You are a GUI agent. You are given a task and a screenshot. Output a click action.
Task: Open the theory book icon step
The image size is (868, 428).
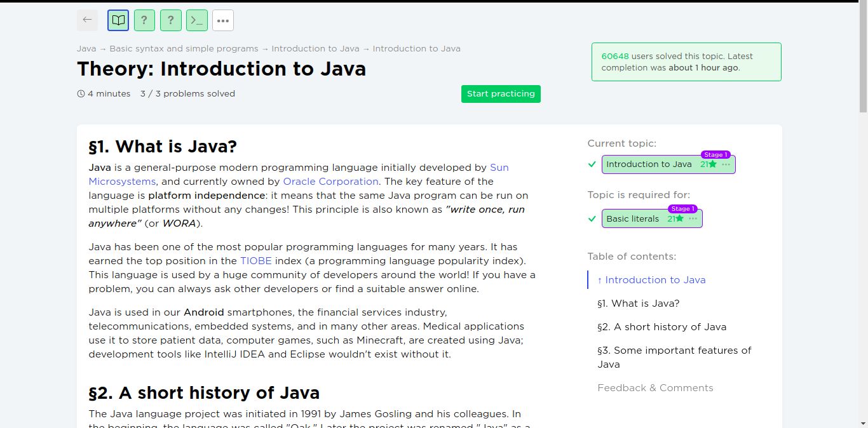pyautogui.click(x=118, y=20)
